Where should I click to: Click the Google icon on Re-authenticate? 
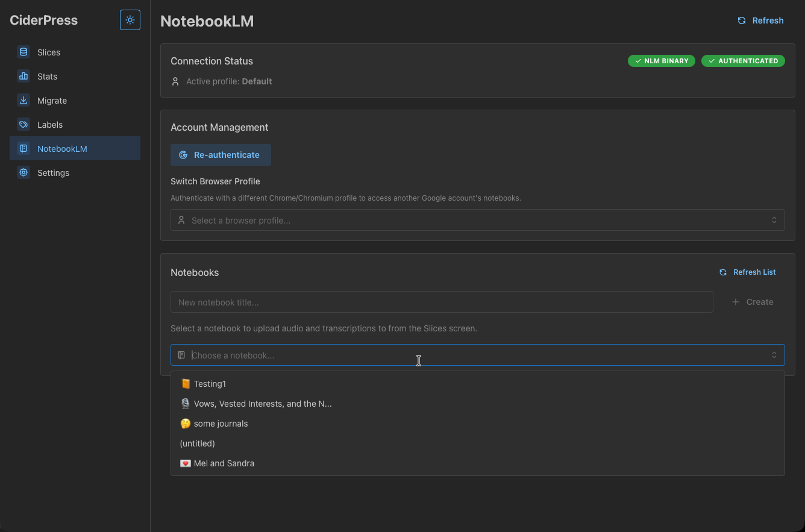pyautogui.click(x=183, y=155)
